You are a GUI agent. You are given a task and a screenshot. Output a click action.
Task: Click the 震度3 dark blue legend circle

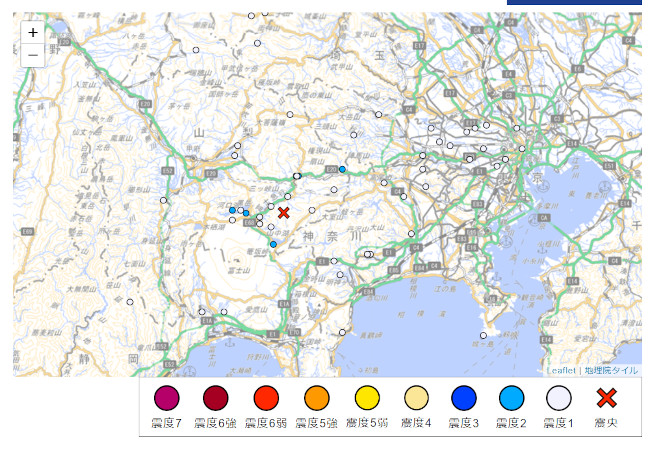[462, 398]
